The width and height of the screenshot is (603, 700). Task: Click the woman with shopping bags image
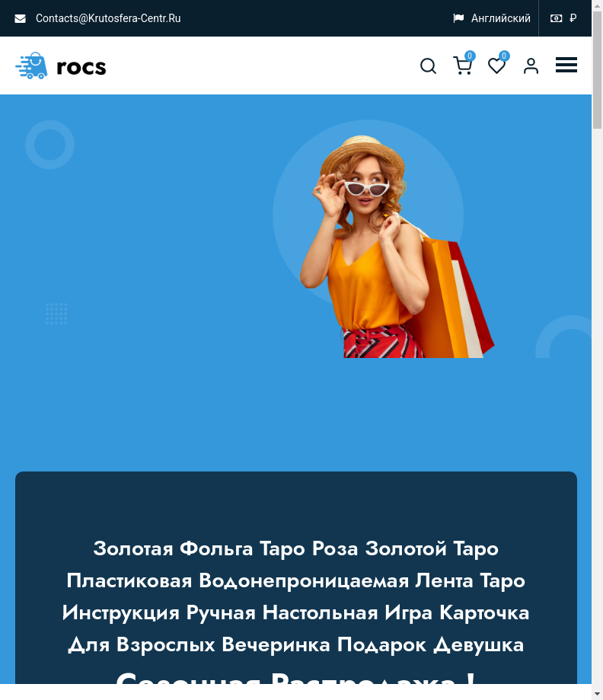(x=397, y=247)
